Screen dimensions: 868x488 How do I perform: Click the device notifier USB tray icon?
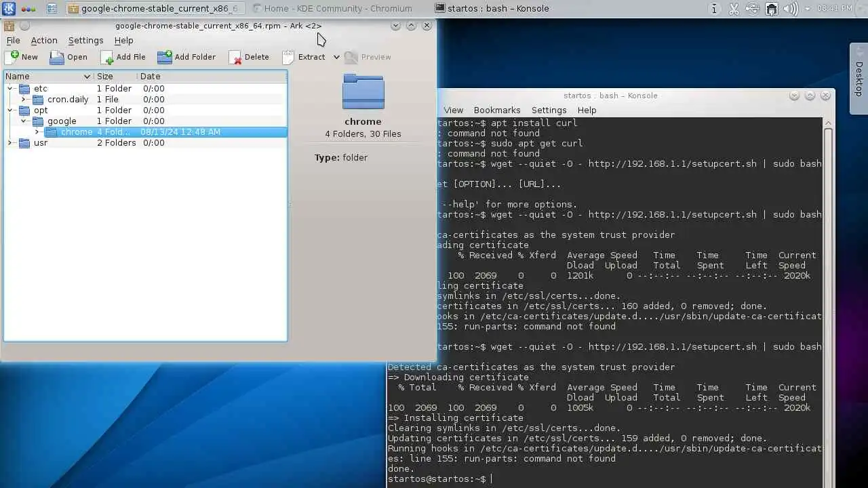coord(753,9)
